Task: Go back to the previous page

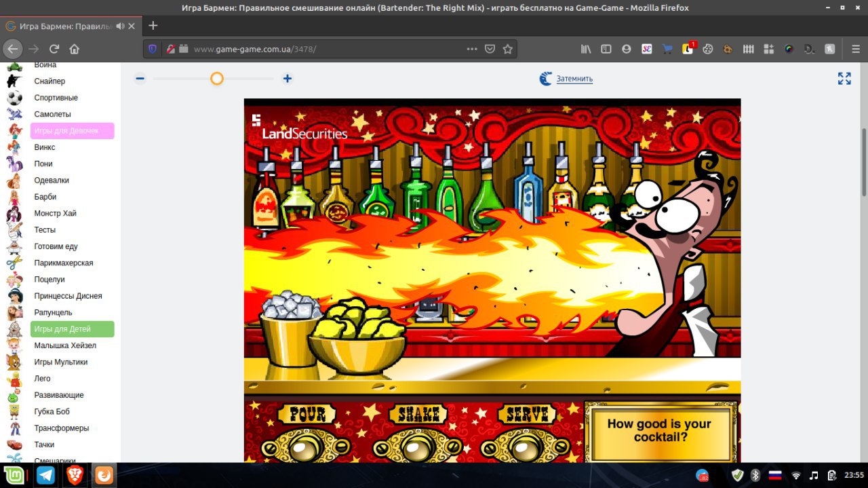Action: pyautogui.click(x=12, y=49)
